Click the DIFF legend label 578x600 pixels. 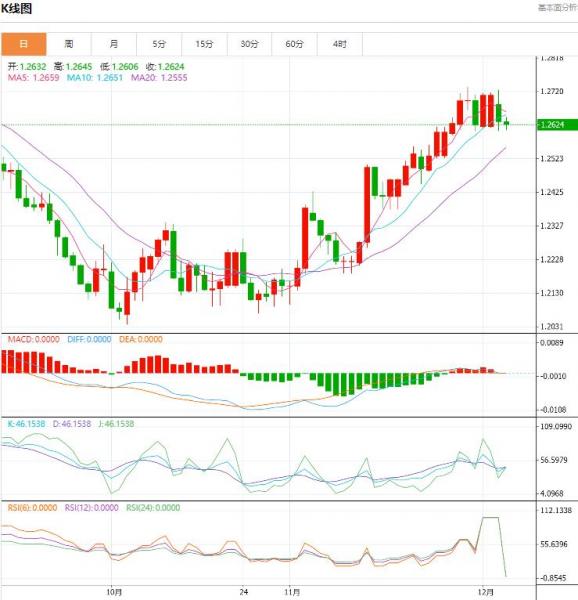(89, 339)
